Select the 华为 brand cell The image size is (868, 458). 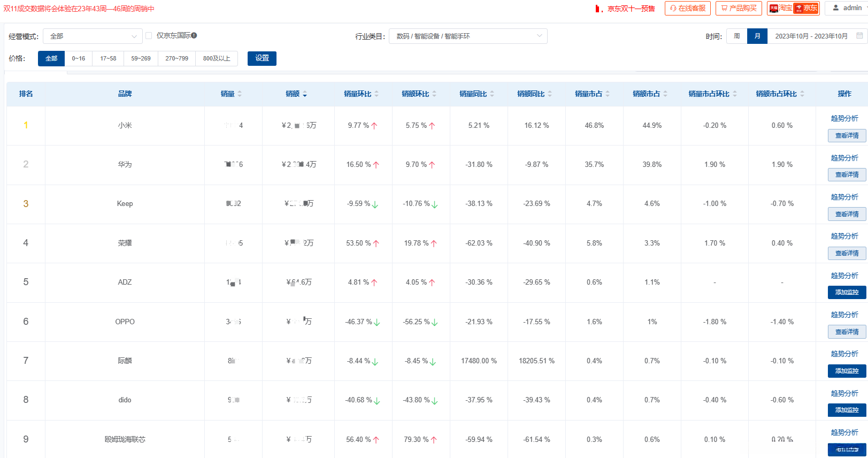[125, 164]
